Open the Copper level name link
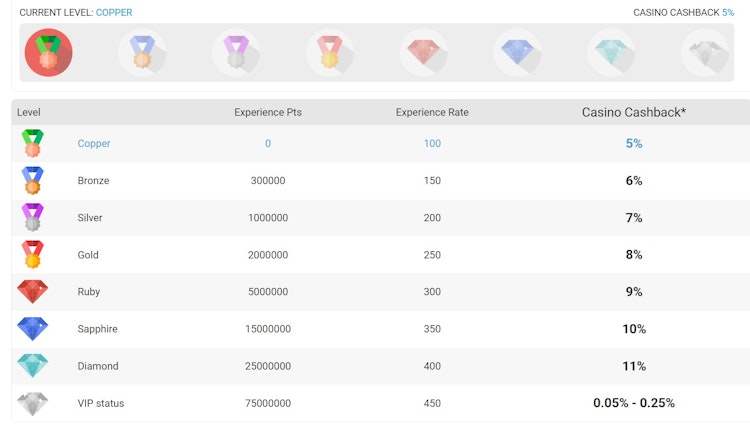This screenshot has width=750, height=425. point(94,144)
